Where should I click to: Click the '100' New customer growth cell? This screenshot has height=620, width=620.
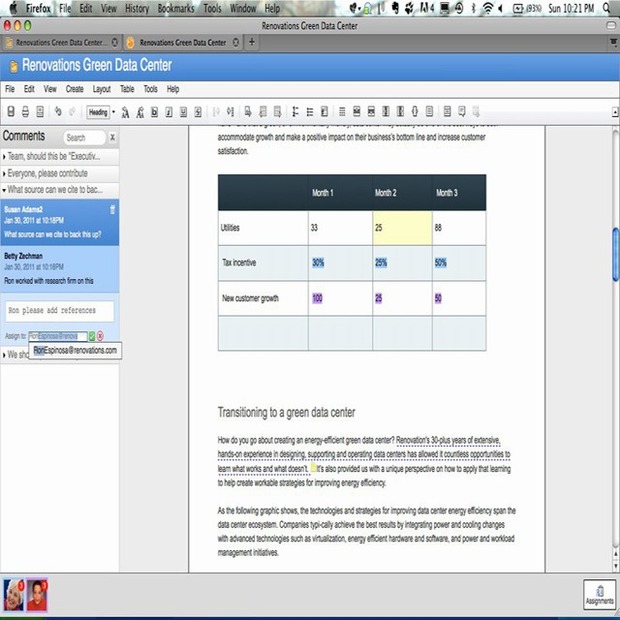[x=340, y=298]
